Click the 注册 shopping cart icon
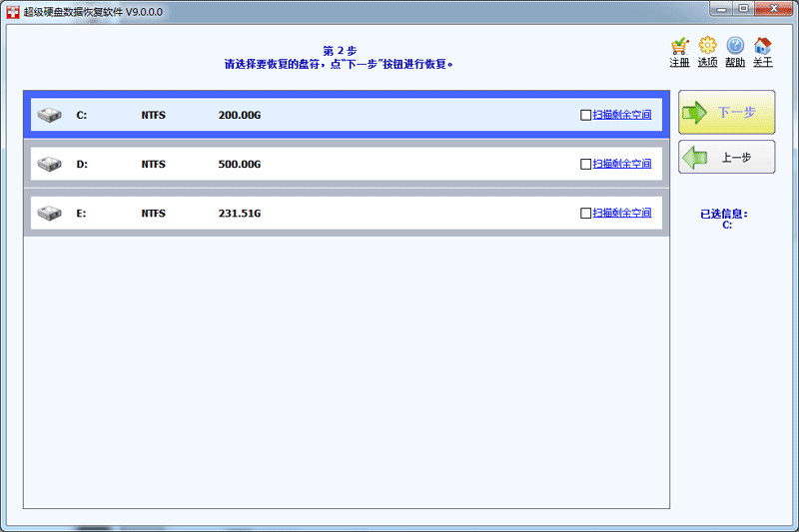Image resolution: width=799 pixels, height=532 pixels. point(679,46)
